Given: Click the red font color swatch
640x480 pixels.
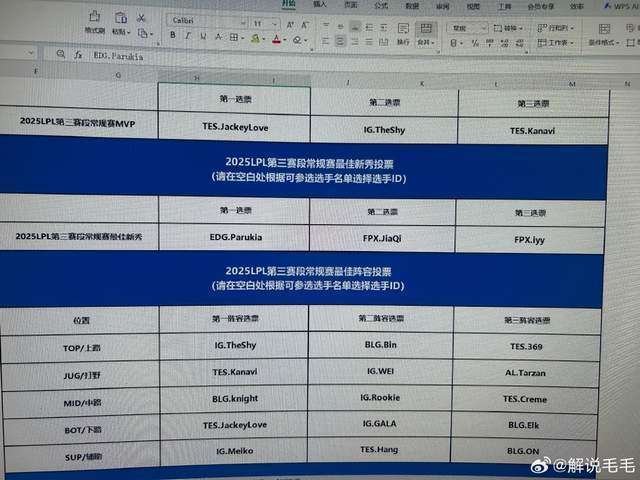Looking at the screenshot, I should point(278,39).
